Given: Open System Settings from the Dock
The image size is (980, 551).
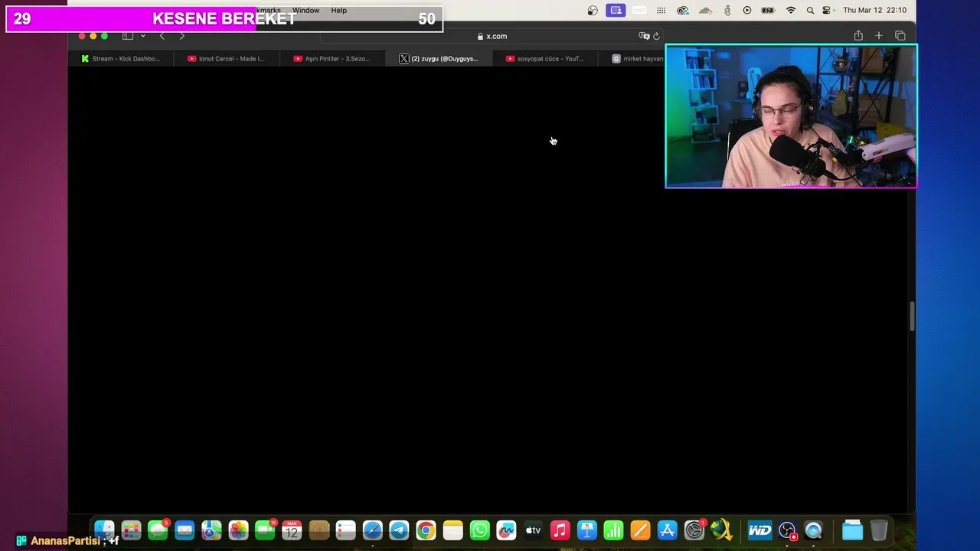Looking at the screenshot, I should tap(694, 530).
